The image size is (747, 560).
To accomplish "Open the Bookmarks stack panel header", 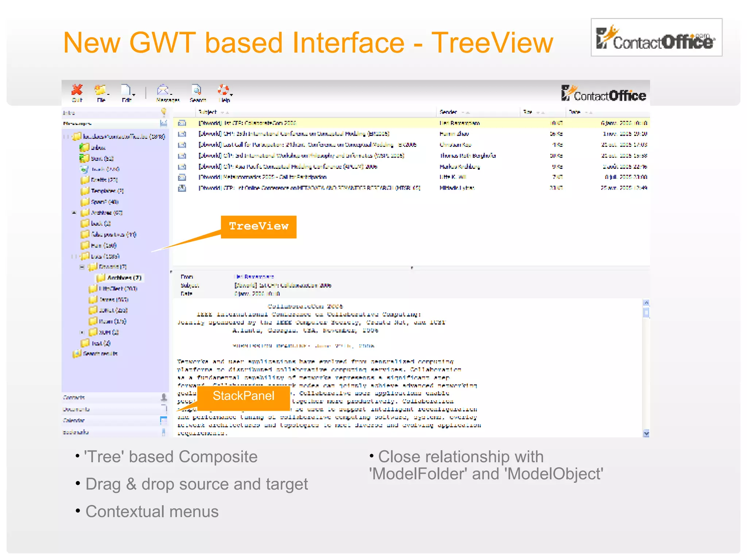I will [115, 432].
